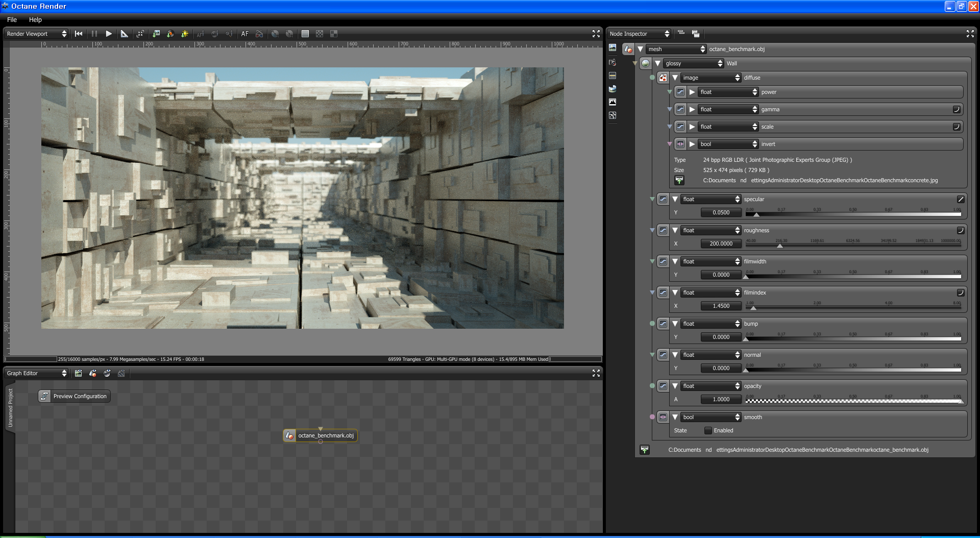Select the Unnamed Project tab
980x538 pixels.
pyautogui.click(x=10, y=407)
